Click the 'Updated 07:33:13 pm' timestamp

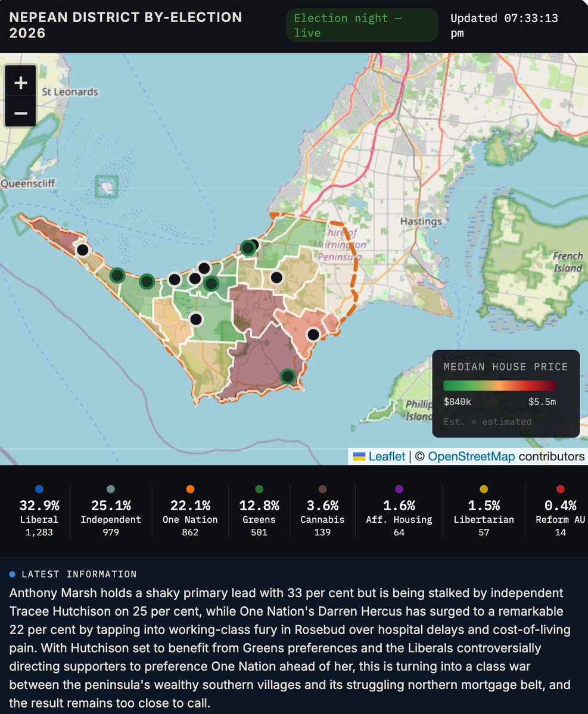(504, 26)
